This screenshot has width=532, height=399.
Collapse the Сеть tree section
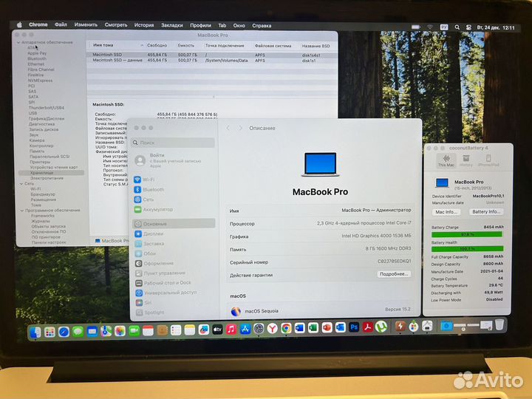(x=21, y=183)
